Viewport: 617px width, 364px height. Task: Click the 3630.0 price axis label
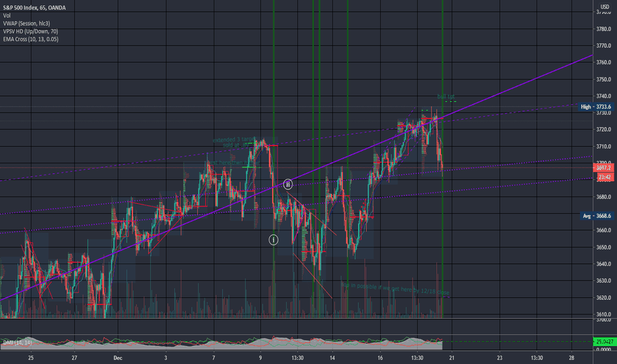coord(604,281)
